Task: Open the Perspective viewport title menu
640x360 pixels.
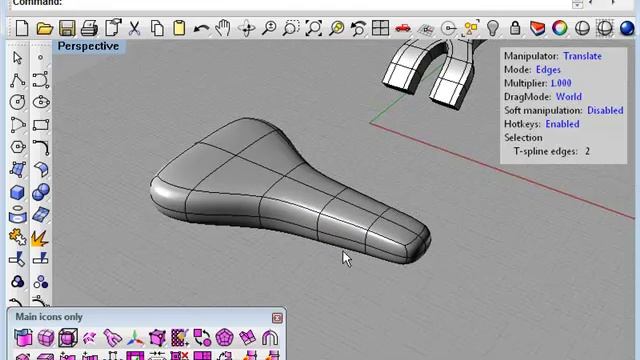Action: 88,46
